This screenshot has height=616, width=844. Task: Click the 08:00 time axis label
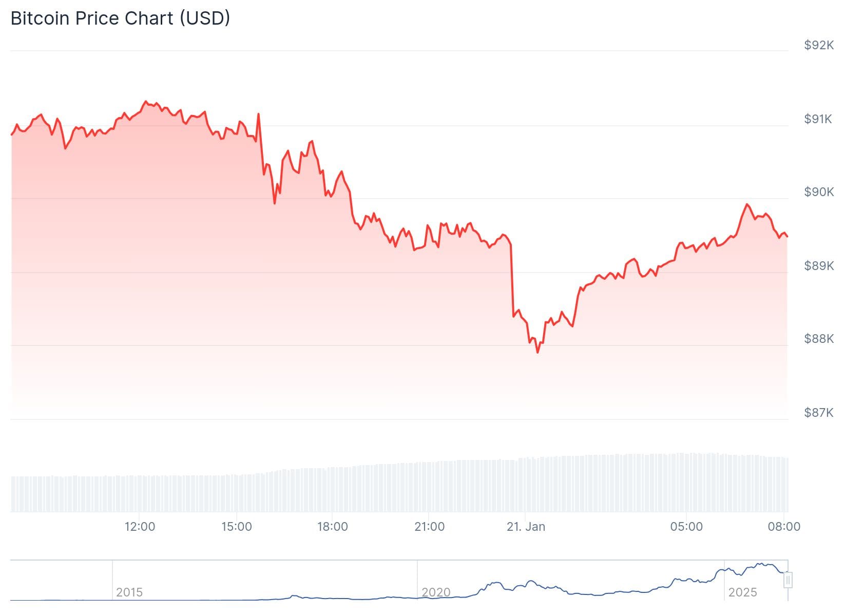pos(784,527)
